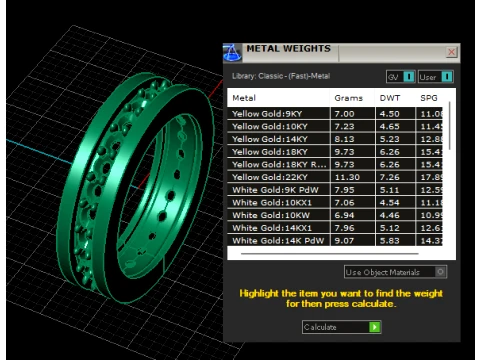Click the SPG column header
This screenshot has height=360, width=480.
point(429,98)
